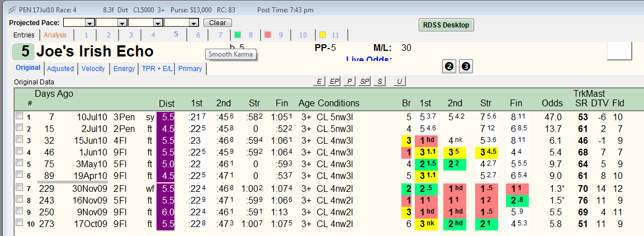The image size is (644, 236).
Task: Tick the checkbox for past race 1
Action: 19,116
